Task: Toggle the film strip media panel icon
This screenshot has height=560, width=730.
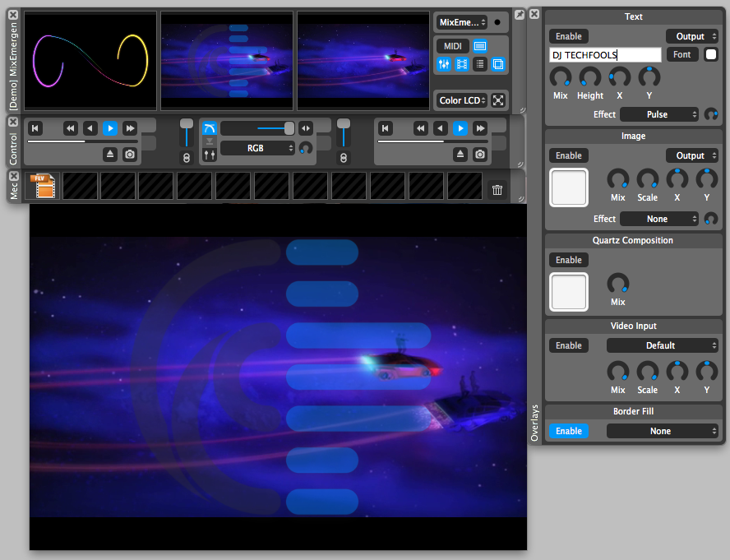Action: point(462,64)
